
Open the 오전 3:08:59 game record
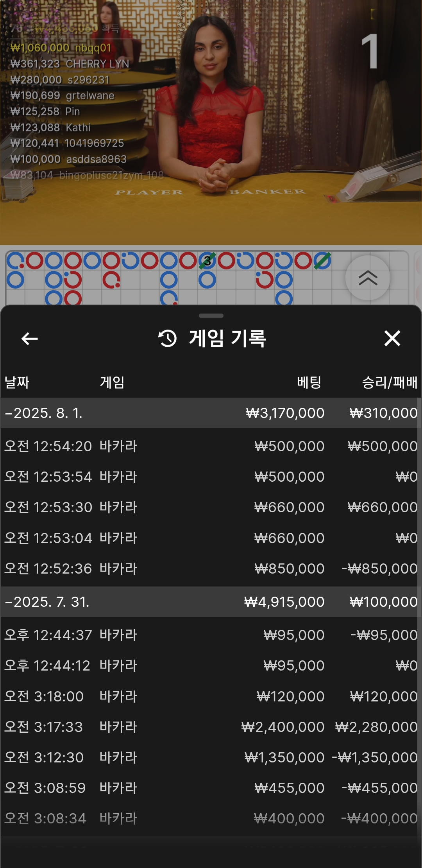tap(211, 788)
